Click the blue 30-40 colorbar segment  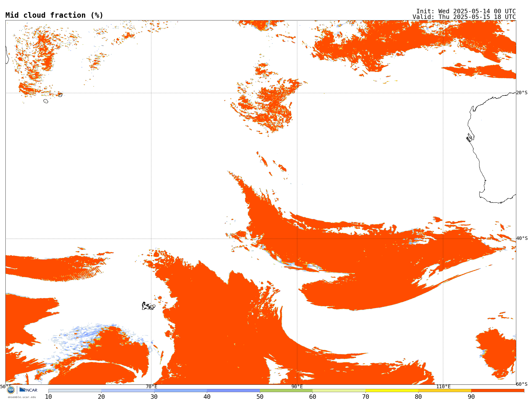click(x=181, y=391)
